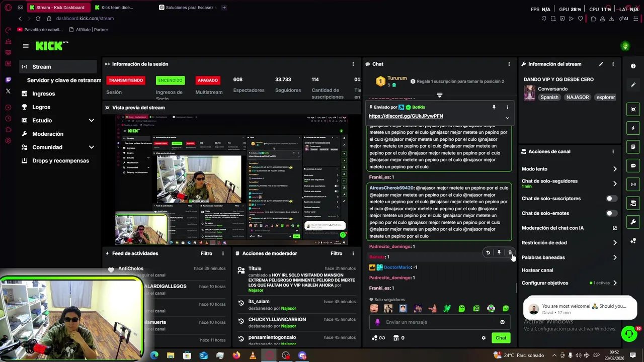644x362 pixels.
Task: Open X (Twitter) in the Opera sidebar
Action: pos(8,91)
